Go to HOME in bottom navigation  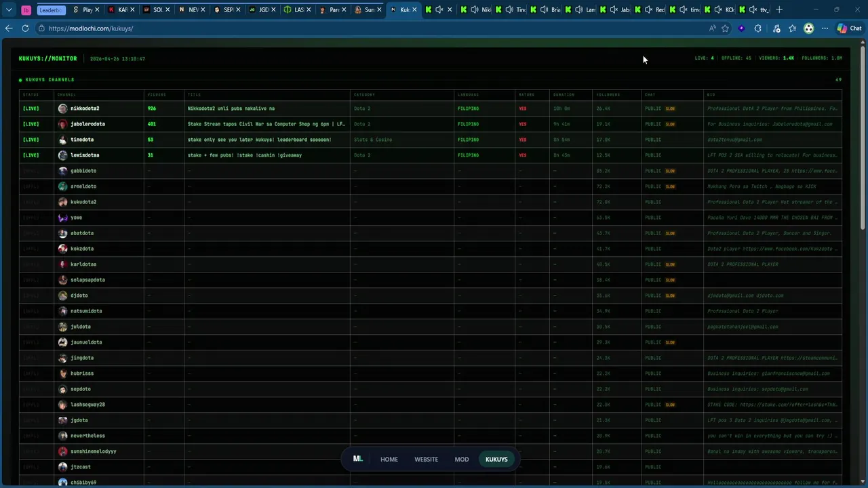pyautogui.click(x=389, y=460)
